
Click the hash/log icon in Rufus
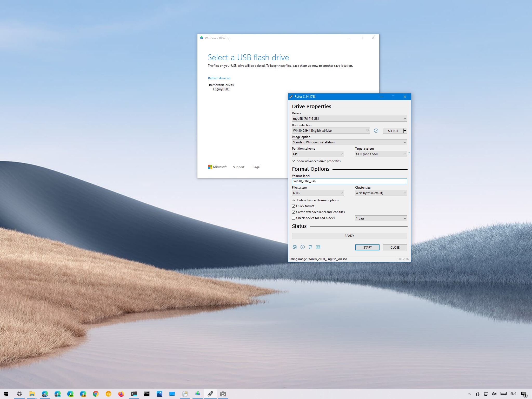click(318, 247)
